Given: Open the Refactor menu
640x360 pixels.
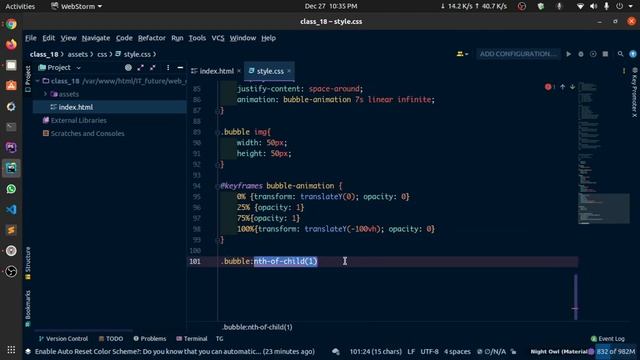Looking at the screenshot, I should [x=151, y=38].
